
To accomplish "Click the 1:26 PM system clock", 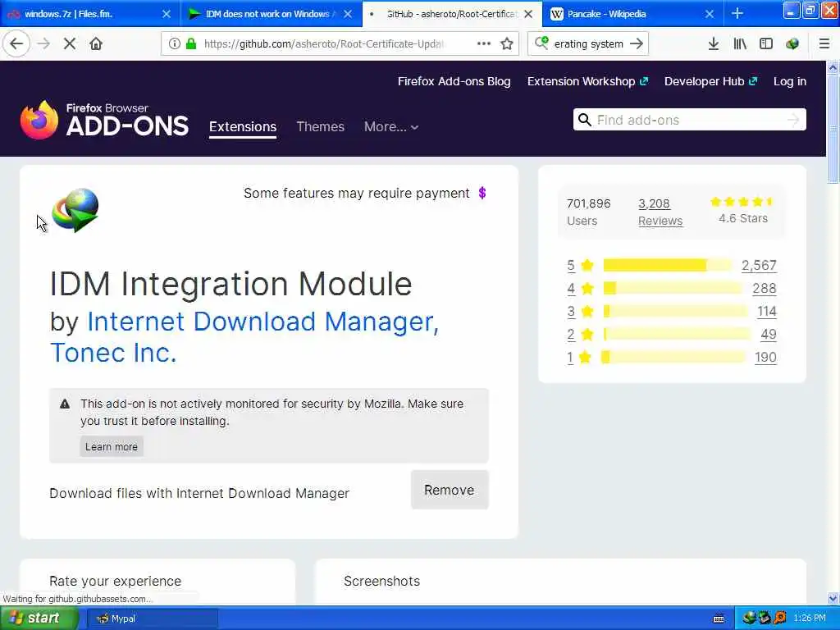I will tap(810, 619).
